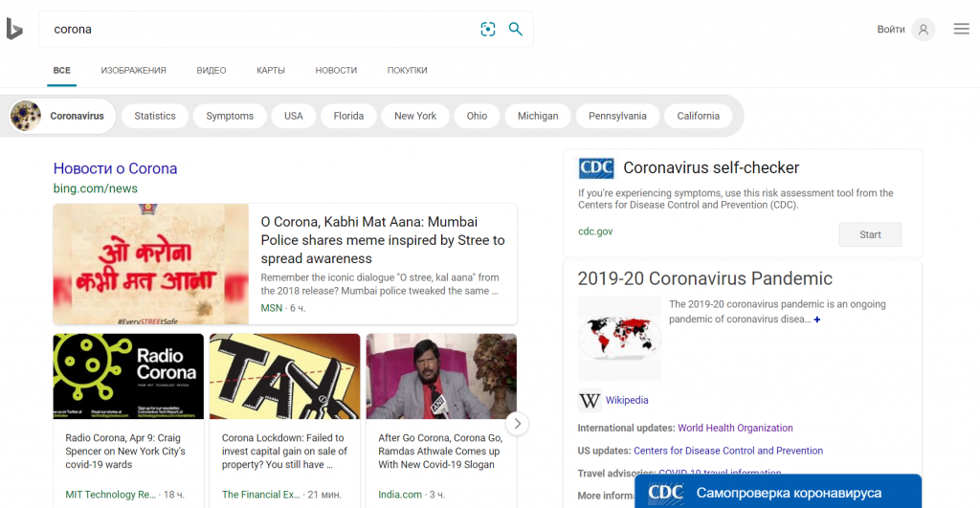Open World Health Organization link
This screenshot has width=980, height=508.
point(735,428)
